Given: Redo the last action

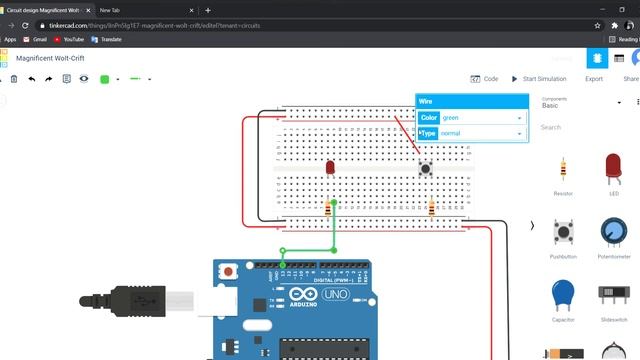Looking at the screenshot, I should tap(49, 79).
